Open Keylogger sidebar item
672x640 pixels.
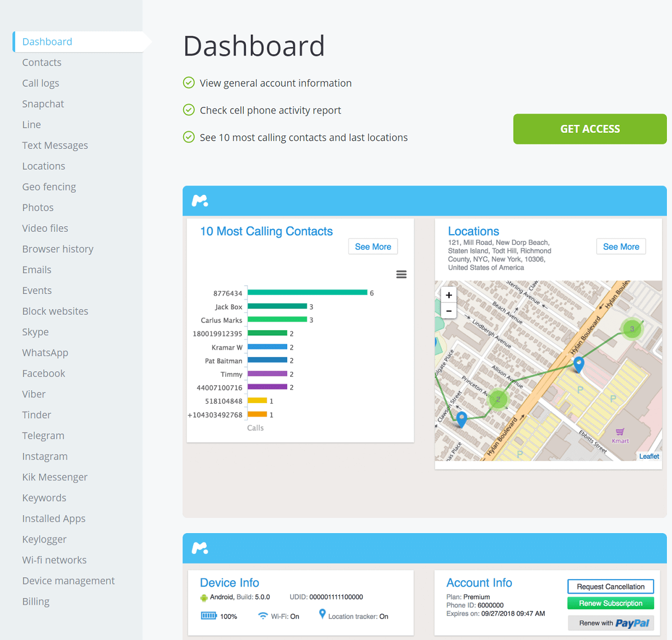[44, 539]
